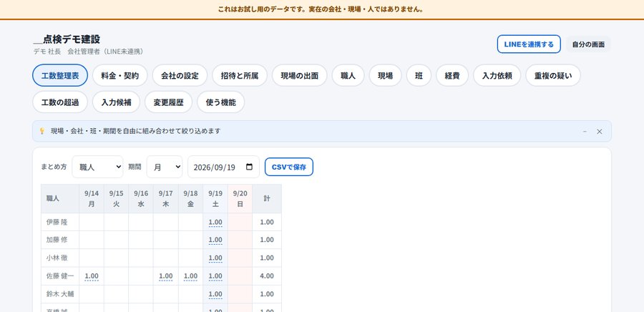Open the 入力依頼 tab
The width and height of the screenshot is (644, 312).
coord(497,76)
